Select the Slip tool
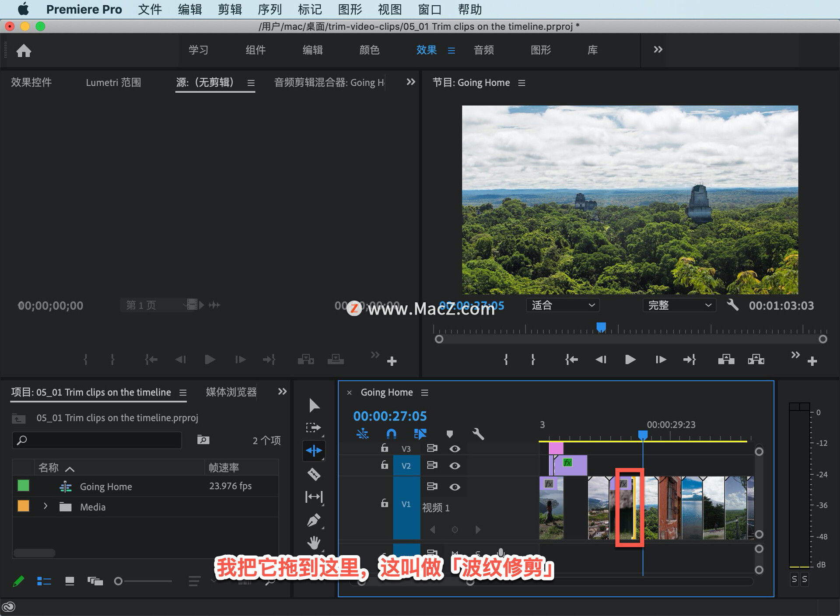The image size is (840, 616). tap(314, 497)
